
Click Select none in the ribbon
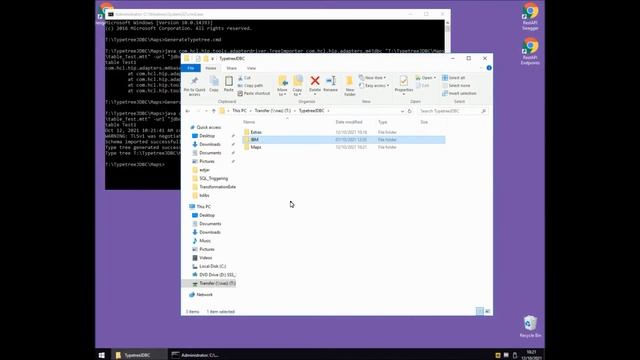tap(456, 86)
